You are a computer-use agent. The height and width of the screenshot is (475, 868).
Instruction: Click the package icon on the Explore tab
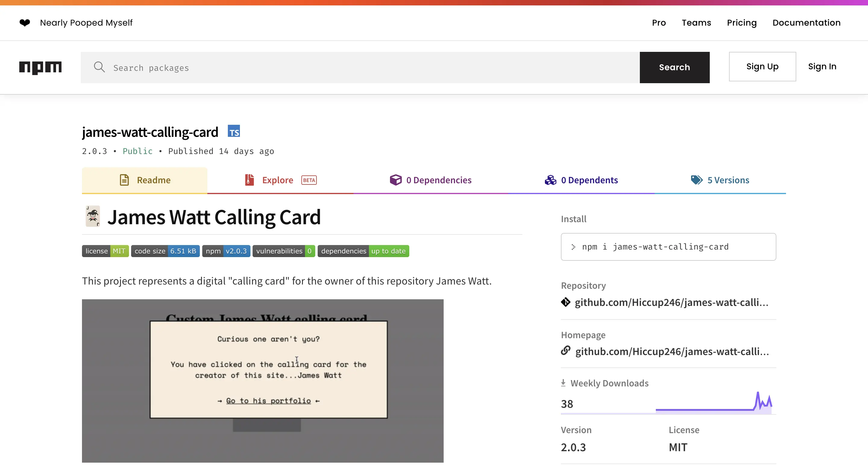point(249,180)
